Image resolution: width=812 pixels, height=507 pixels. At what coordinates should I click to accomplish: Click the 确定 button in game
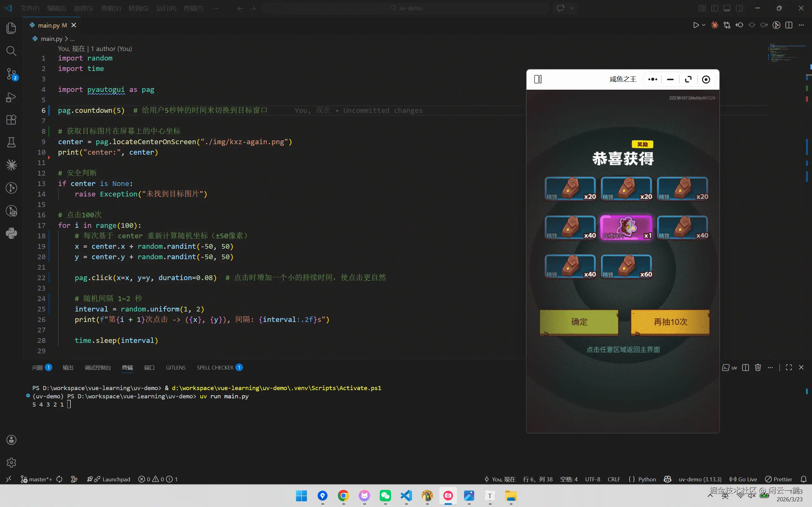579,322
